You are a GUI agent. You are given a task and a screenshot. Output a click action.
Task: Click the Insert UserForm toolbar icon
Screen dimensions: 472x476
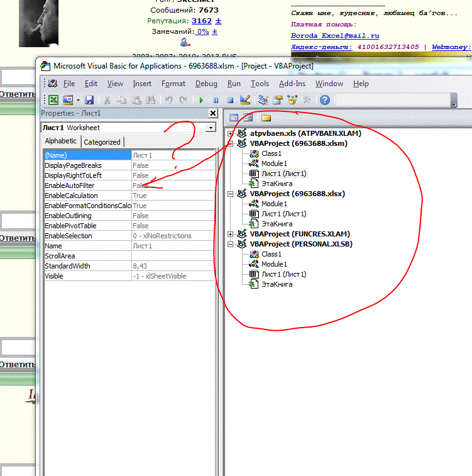(x=68, y=100)
